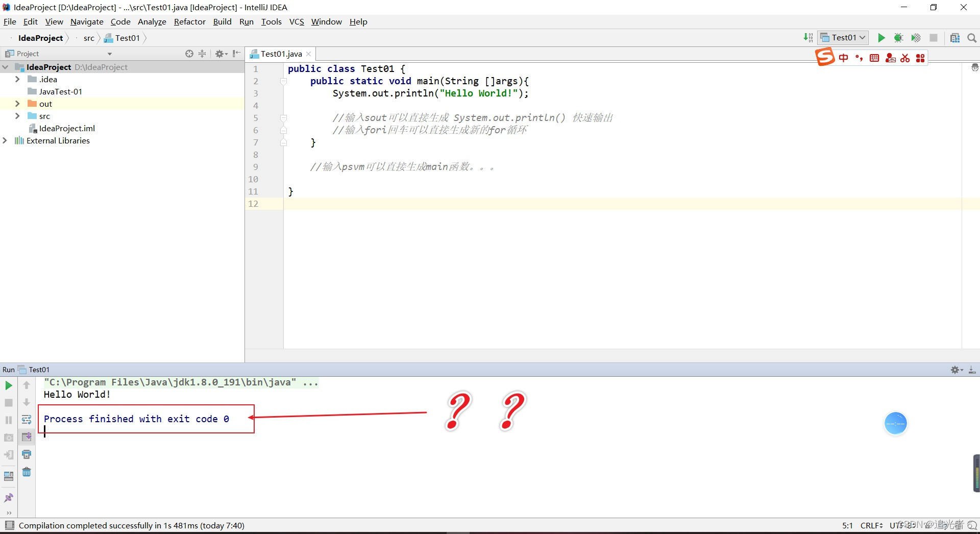Open the Refactor menu
Viewport: 980px width, 534px height.
pyautogui.click(x=189, y=21)
